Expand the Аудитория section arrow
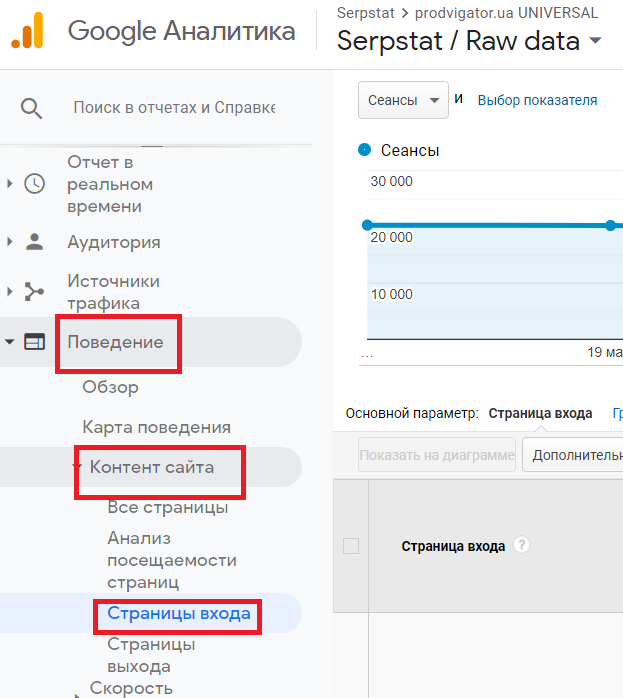 pos(10,242)
